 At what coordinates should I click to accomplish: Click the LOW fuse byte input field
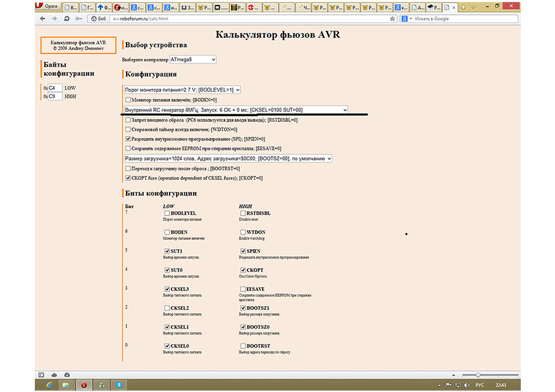55,88
